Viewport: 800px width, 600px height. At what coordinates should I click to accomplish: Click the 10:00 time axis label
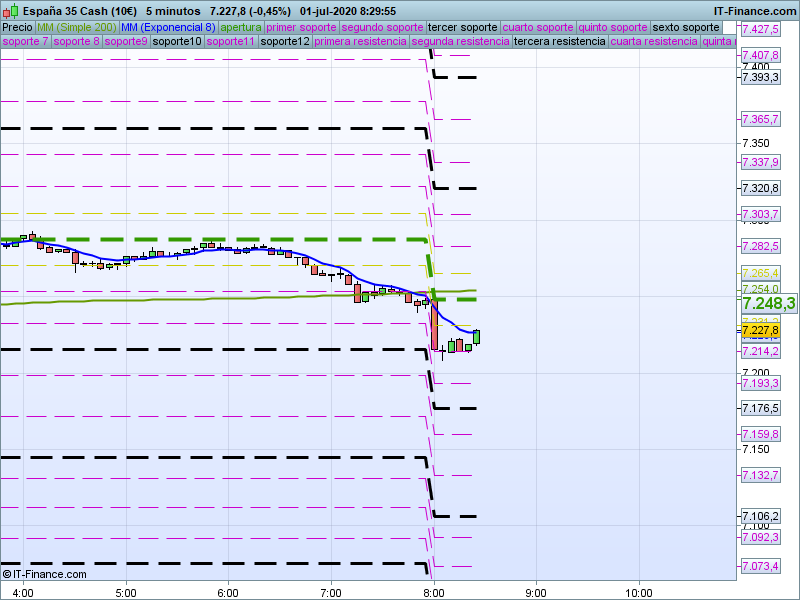[639, 593]
